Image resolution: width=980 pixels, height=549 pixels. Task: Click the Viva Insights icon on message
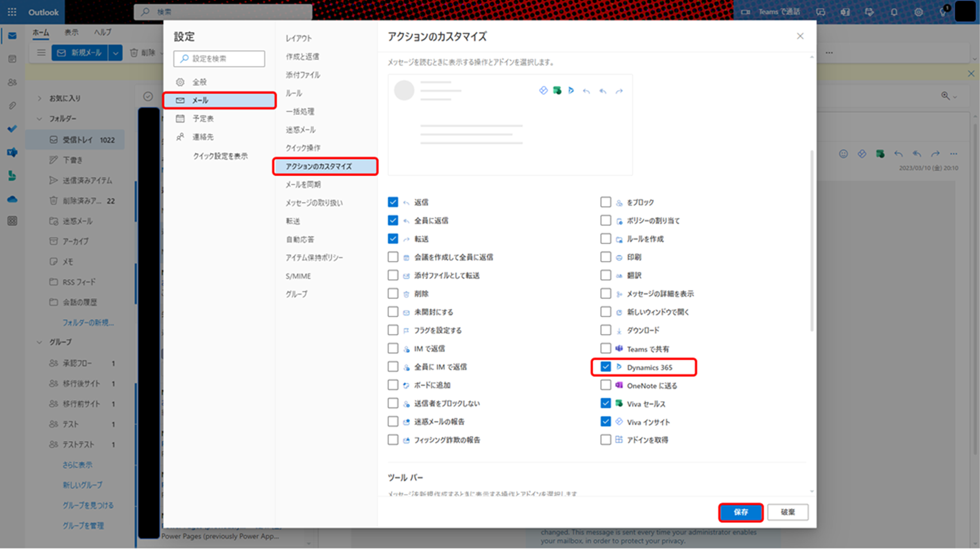click(x=862, y=154)
